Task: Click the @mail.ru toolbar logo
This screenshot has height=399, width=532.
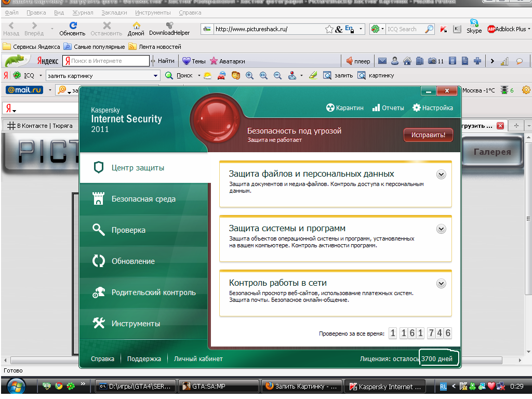Action: (24, 90)
